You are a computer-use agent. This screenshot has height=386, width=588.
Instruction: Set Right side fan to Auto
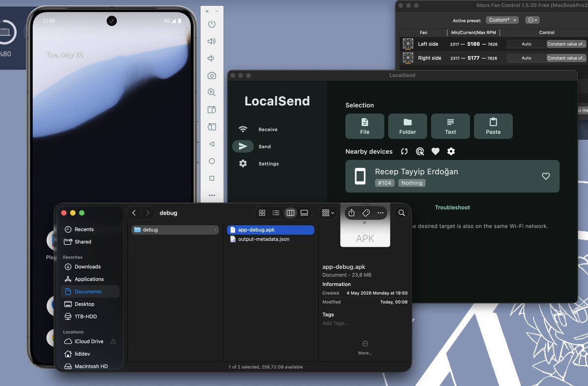click(x=527, y=58)
